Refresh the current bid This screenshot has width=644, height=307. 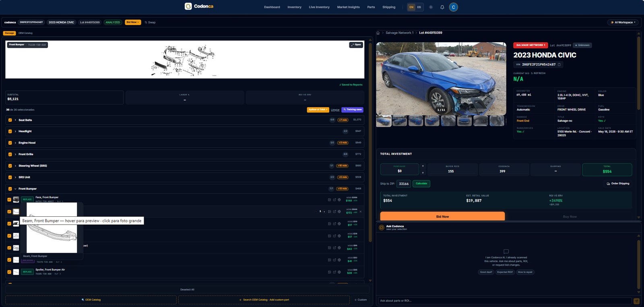pyautogui.click(x=538, y=73)
